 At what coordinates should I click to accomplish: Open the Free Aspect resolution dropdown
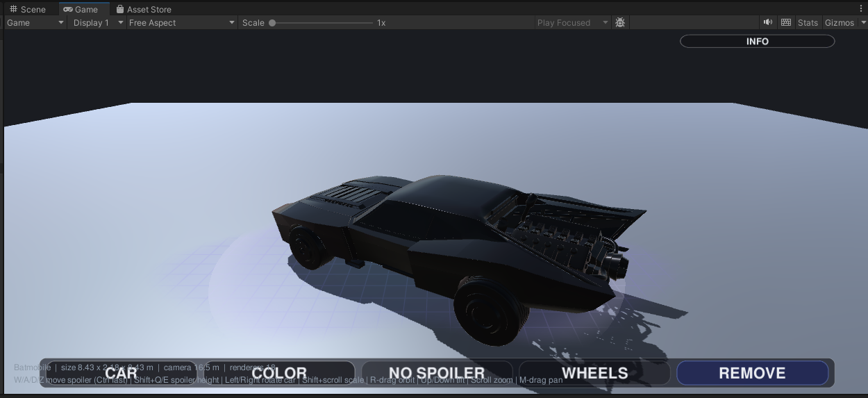(181, 23)
